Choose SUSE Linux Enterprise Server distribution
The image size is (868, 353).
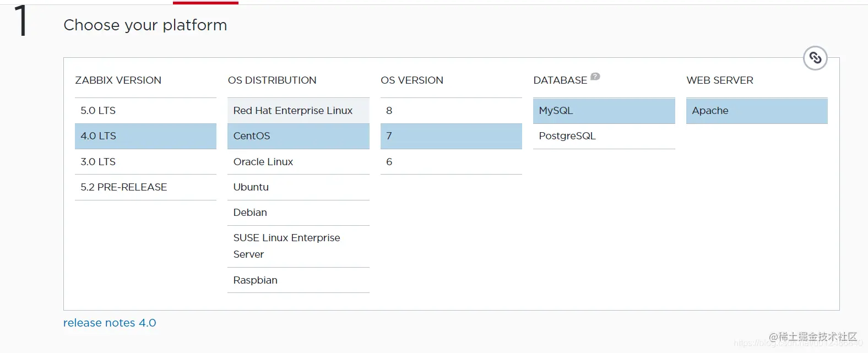(299, 246)
